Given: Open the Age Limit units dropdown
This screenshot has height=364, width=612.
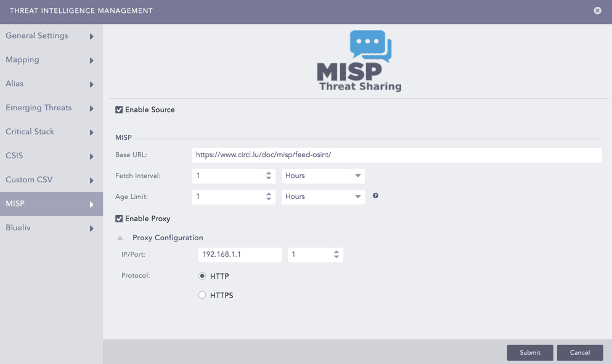Looking at the screenshot, I should pos(323,196).
